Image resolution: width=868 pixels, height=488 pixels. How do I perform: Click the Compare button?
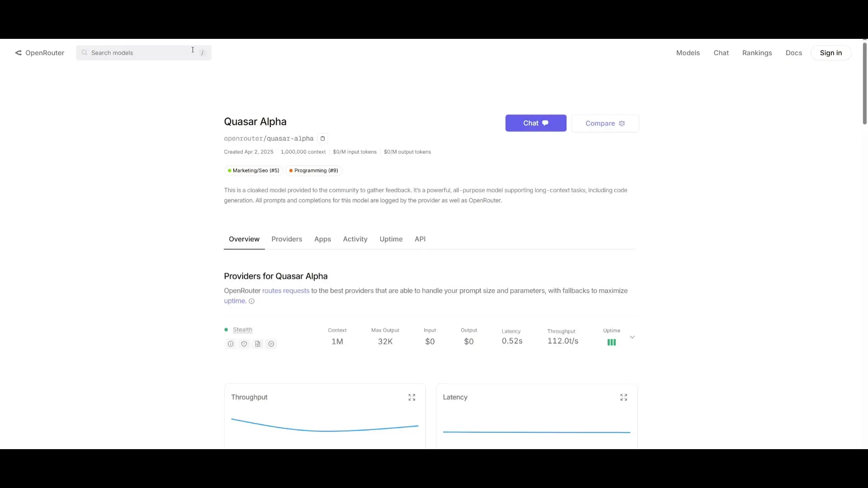point(605,123)
